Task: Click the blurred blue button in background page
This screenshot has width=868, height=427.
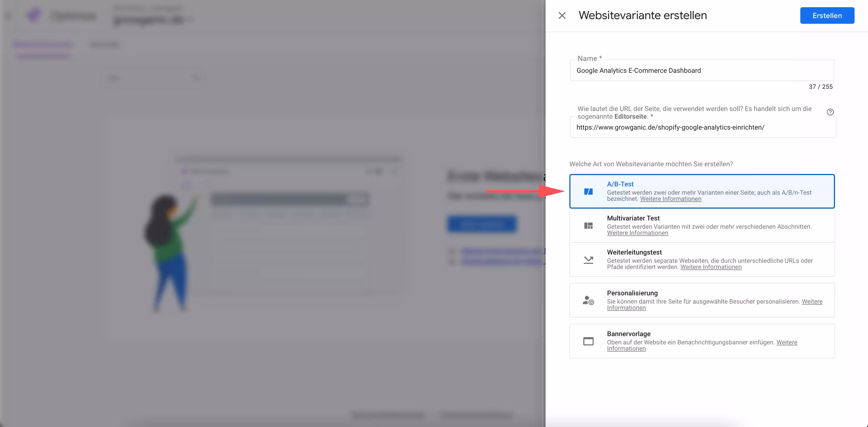Action: point(482,224)
